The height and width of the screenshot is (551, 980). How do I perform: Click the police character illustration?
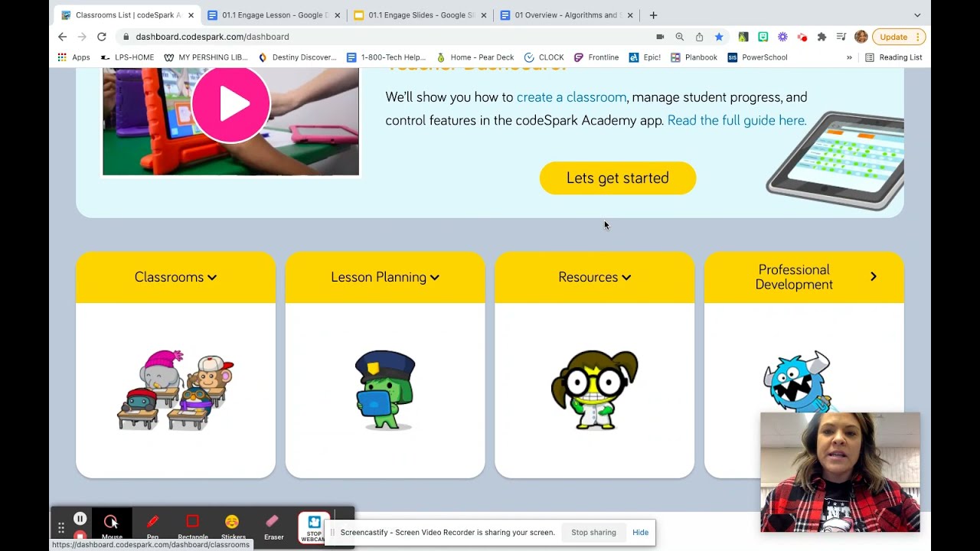[x=385, y=390]
